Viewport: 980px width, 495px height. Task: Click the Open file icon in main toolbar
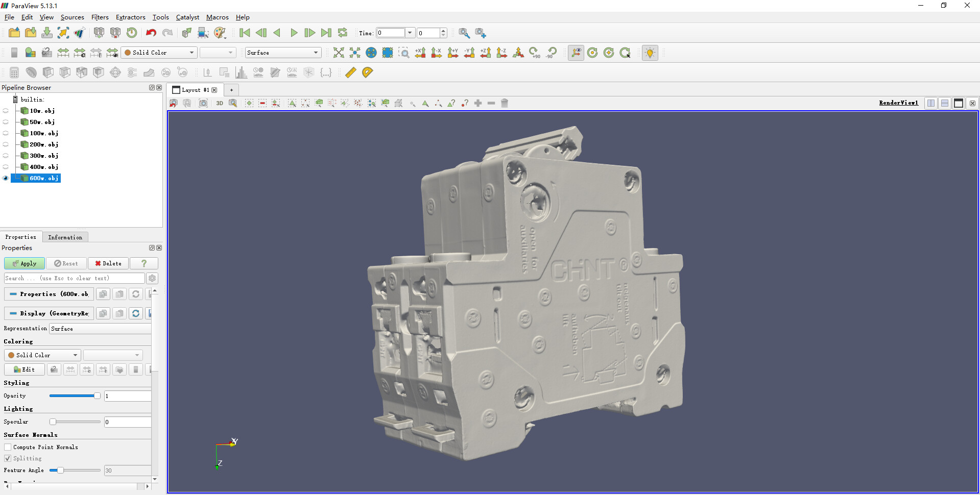click(14, 33)
